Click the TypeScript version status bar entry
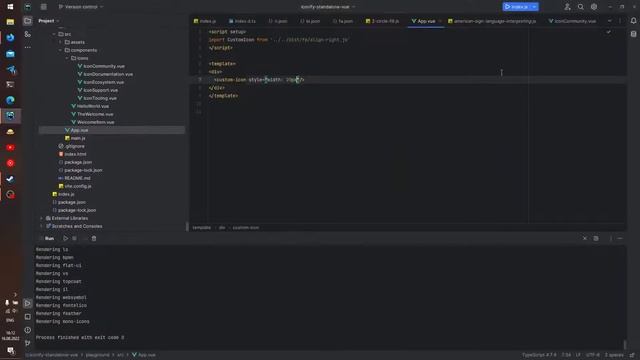 tap(539, 355)
